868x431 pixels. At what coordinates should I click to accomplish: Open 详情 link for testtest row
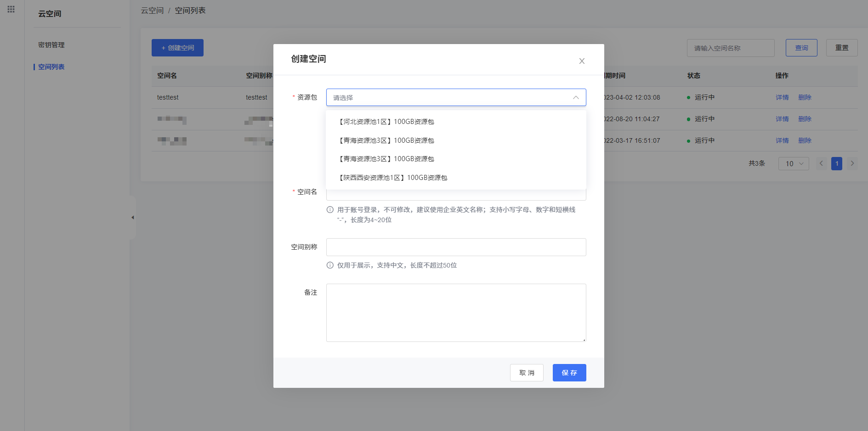(782, 97)
